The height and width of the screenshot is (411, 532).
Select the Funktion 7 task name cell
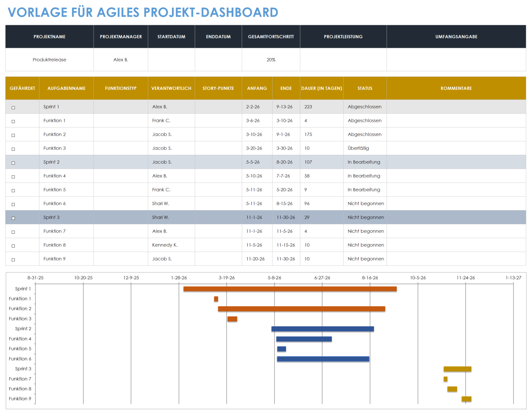(x=66, y=231)
